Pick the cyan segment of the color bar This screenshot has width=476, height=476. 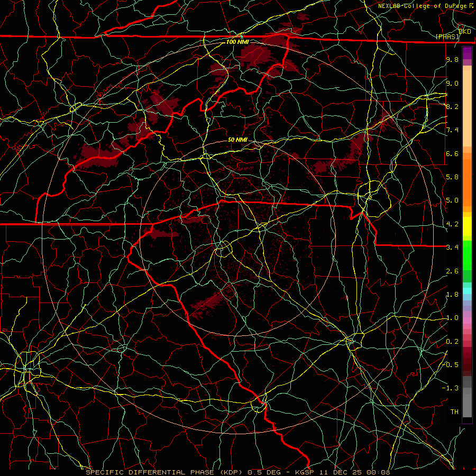tap(467, 291)
